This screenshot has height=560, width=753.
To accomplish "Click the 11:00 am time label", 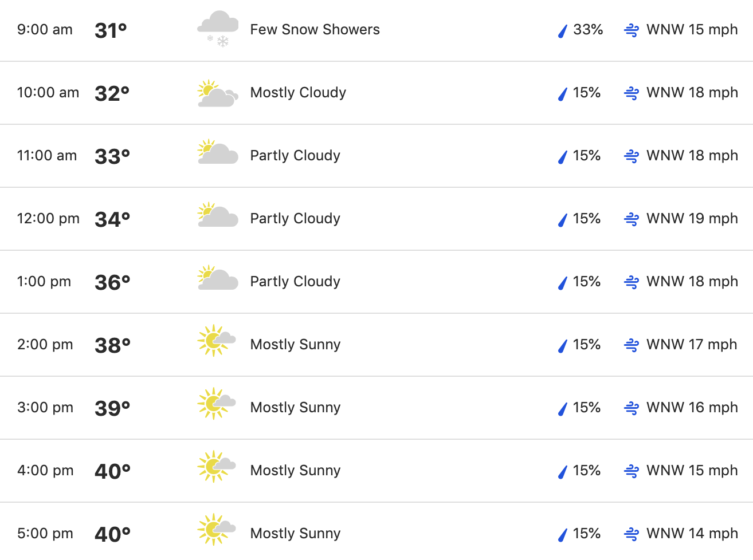I will coord(47,156).
